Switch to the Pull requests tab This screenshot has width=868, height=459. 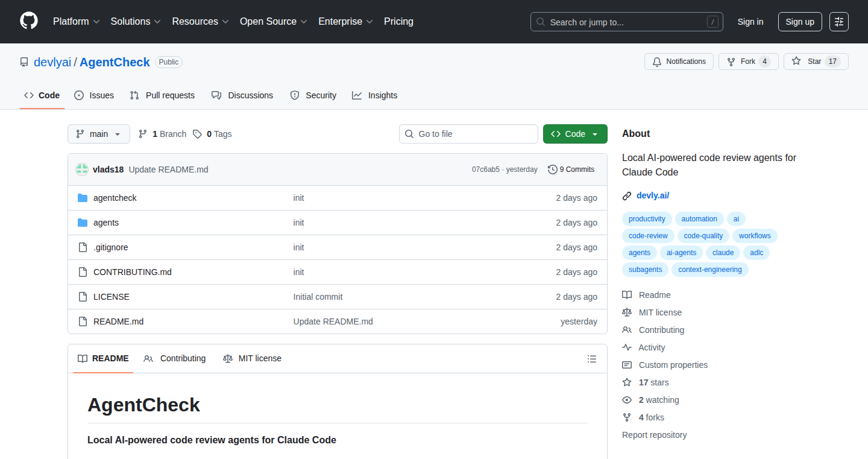click(x=162, y=95)
